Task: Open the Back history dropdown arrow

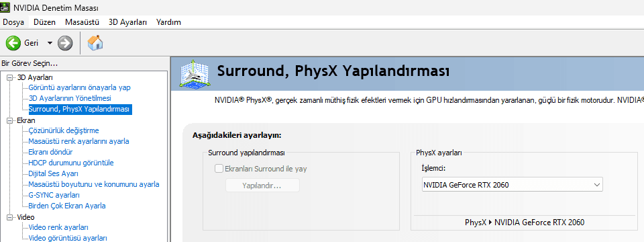Action: click(50, 43)
